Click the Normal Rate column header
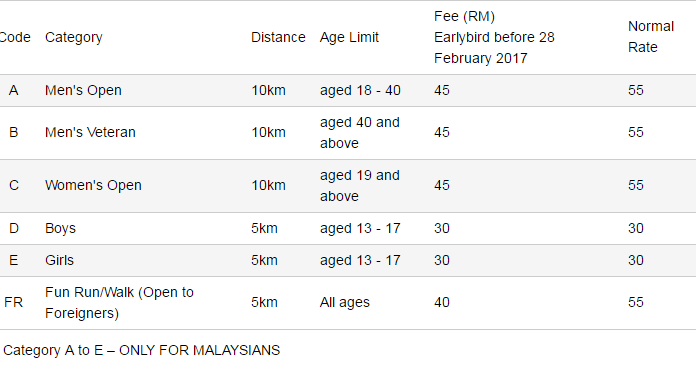The width and height of the screenshot is (696, 370). [651, 37]
